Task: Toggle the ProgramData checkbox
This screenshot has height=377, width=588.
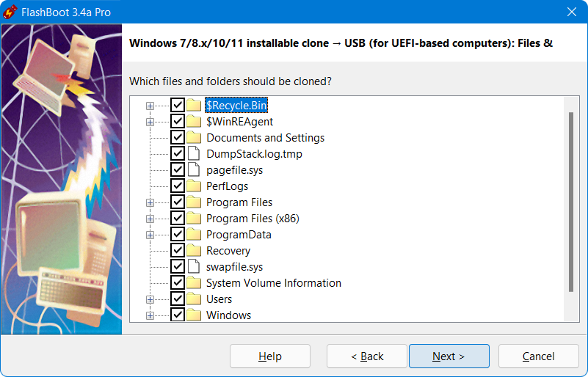Action: click(x=178, y=234)
